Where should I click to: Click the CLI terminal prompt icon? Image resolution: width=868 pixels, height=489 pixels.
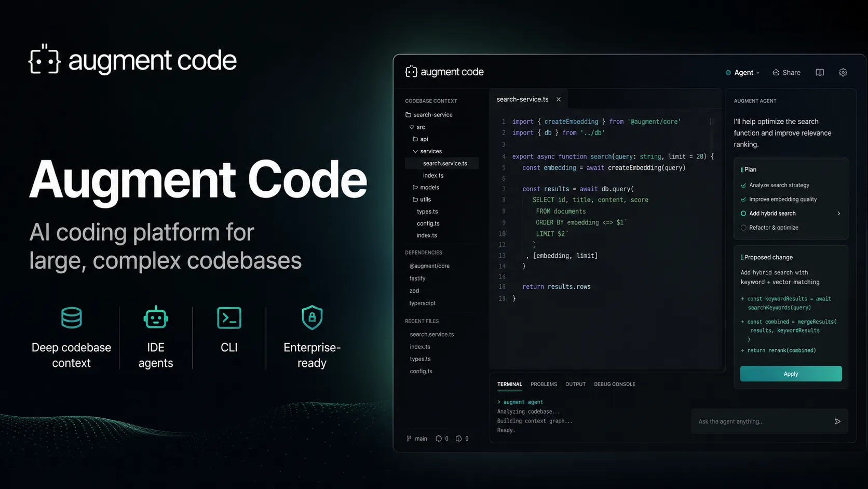(x=229, y=318)
